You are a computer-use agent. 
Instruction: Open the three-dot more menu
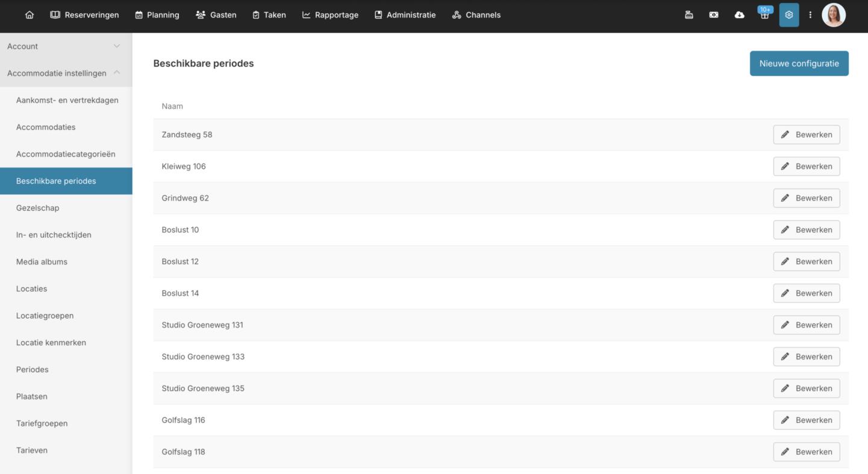(810, 15)
